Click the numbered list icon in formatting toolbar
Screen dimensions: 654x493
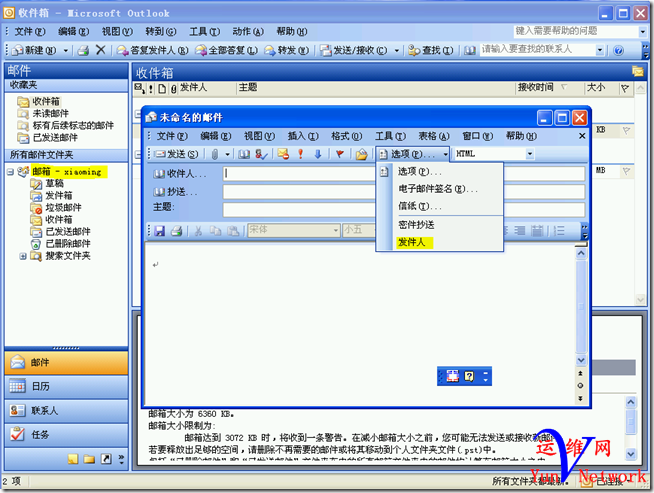click(x=559, y=231)
